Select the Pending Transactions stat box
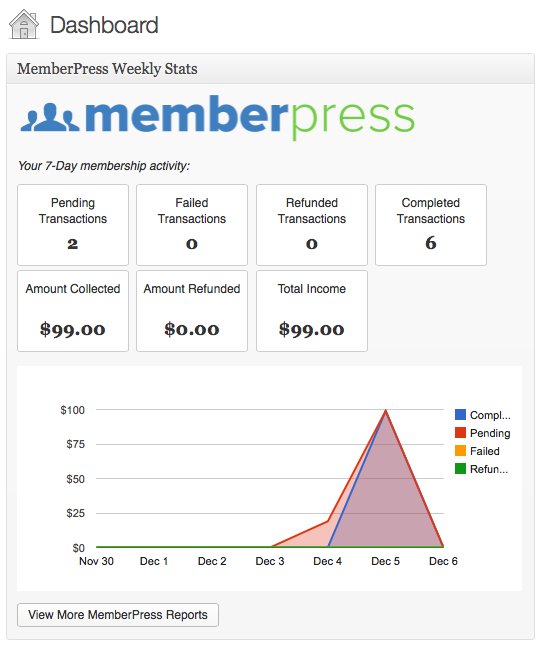Screen dimensions: 542x647 tap(73, 225)
